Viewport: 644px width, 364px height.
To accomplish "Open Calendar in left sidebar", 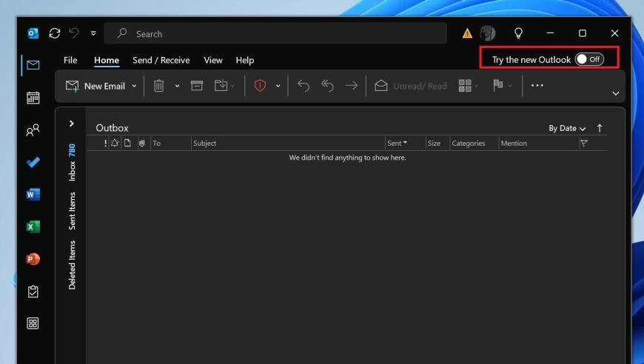I will point(33,98).
